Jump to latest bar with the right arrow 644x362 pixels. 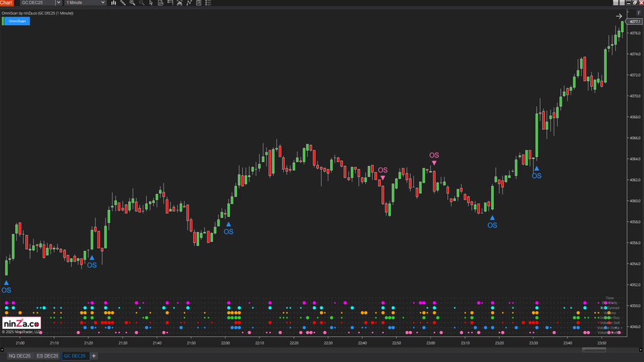pyautogui.click(x=619, y=16)
